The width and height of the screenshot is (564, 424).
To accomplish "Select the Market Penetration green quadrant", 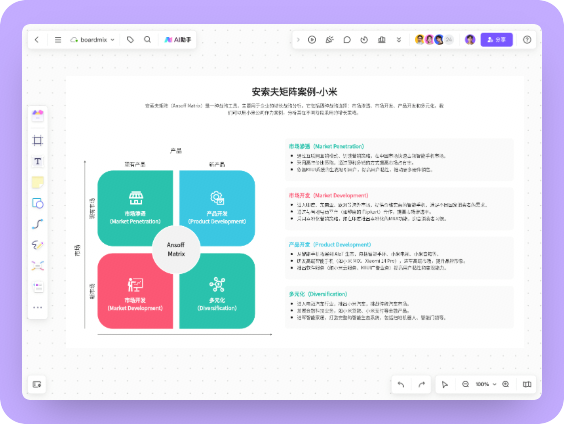I will pyautogui.click(x=135, y=208).
